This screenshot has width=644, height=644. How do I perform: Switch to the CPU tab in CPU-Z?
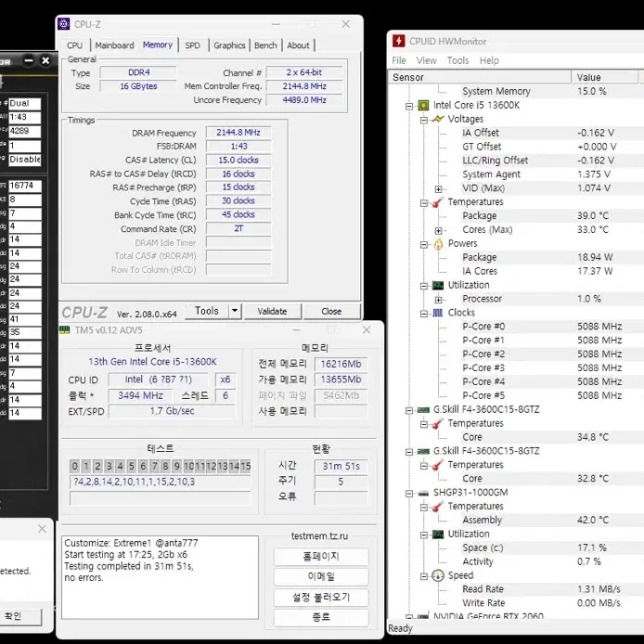[x=75, y=45]
